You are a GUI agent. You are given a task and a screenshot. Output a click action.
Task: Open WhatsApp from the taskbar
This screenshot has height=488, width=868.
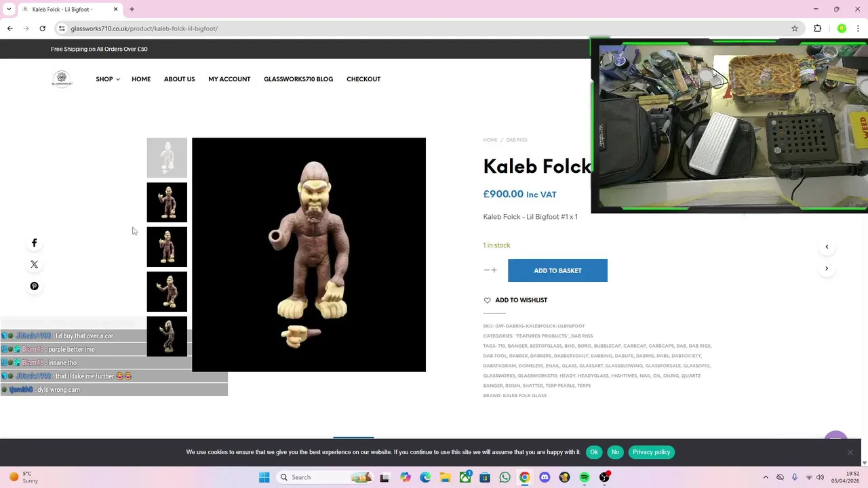[x=505, y=477]
